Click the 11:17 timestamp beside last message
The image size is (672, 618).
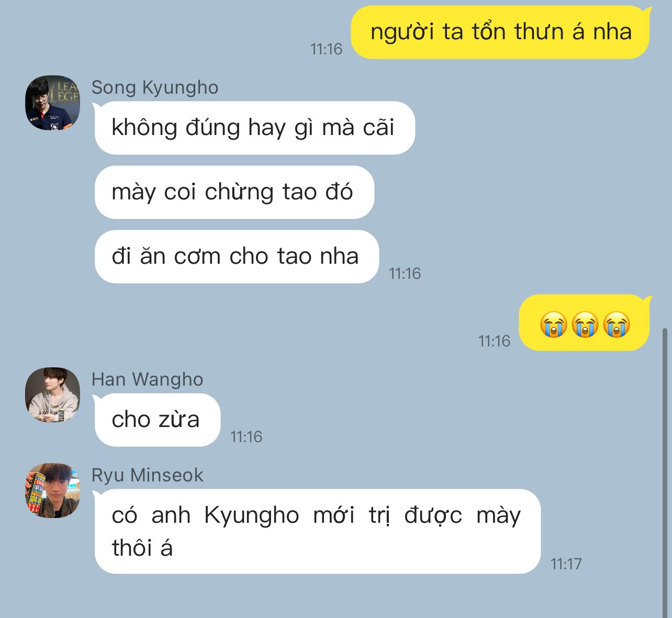566,564
